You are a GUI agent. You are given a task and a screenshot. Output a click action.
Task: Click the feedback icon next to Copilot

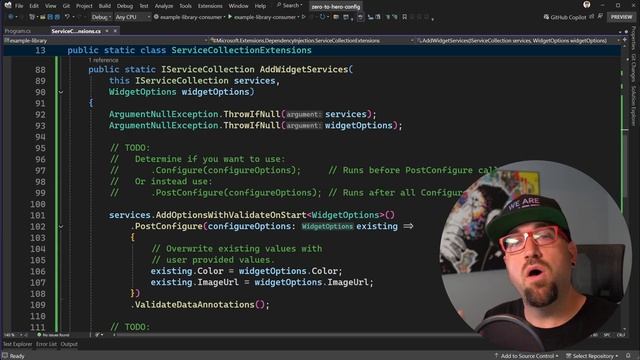[x=600, y=17]
